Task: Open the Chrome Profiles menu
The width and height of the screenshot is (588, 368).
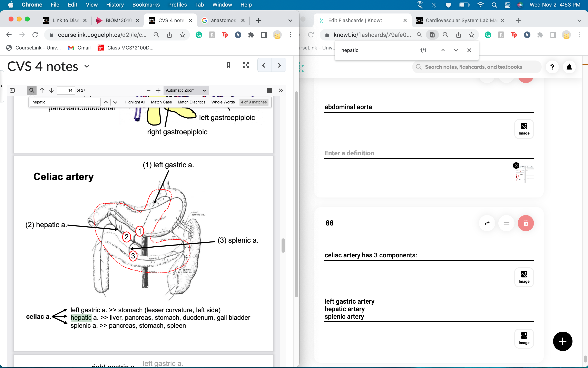Action: (x=177, y=5)
